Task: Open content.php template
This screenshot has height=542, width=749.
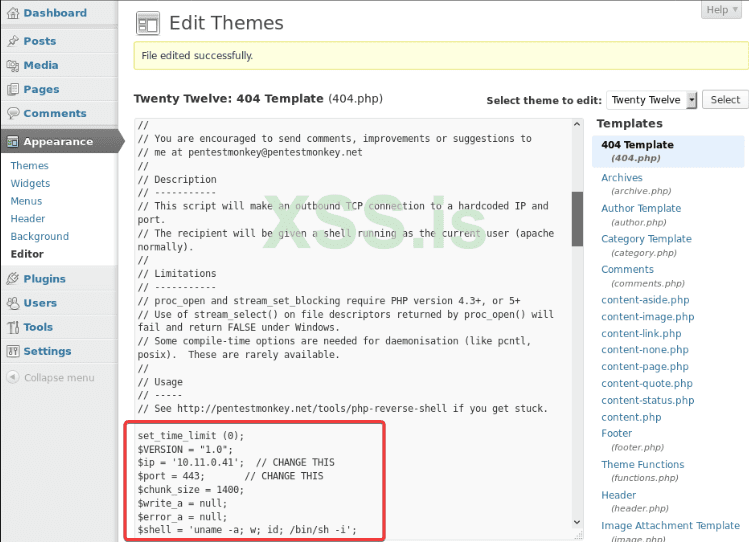Action: [x=631, y=417]
